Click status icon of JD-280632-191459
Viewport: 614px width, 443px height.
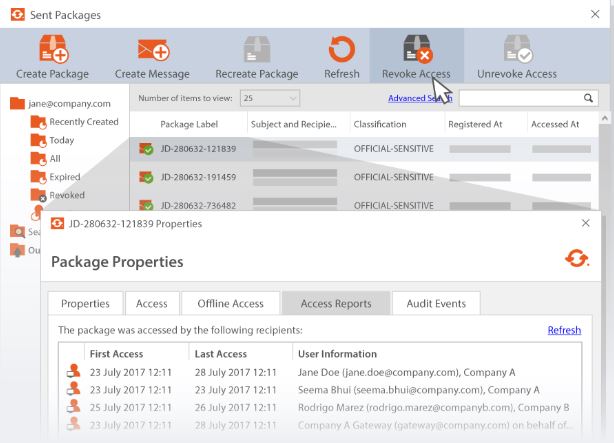pos(146,177)
